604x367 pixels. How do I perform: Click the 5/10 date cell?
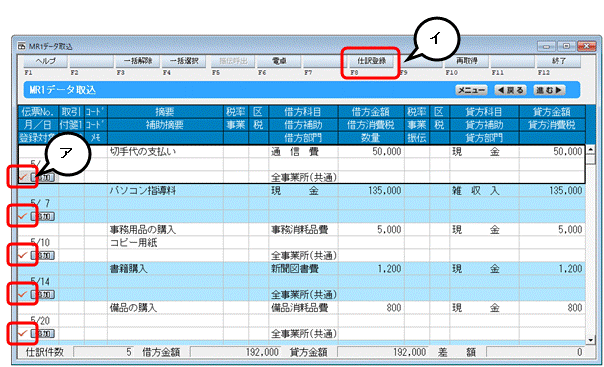pos(38,242)
